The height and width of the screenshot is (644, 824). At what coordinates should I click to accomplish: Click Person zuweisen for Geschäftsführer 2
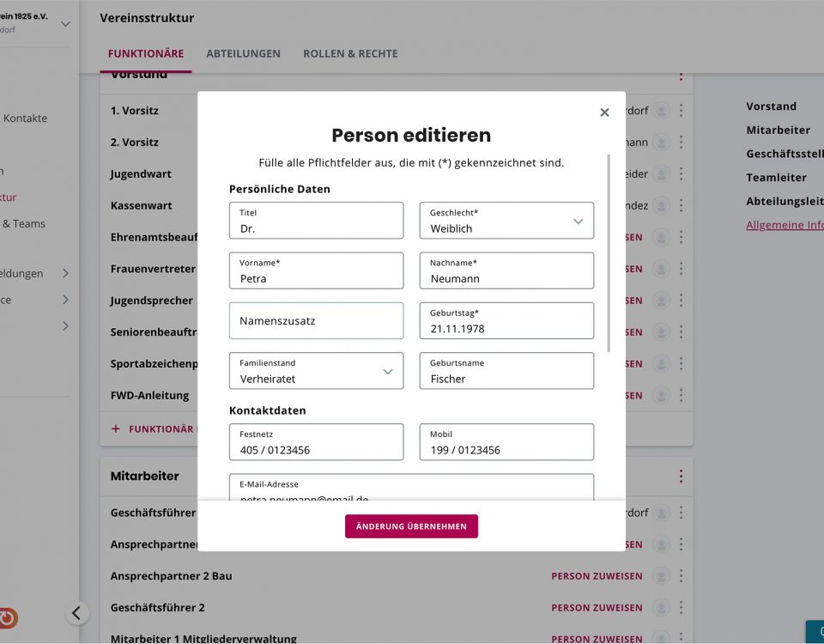(x=597, y=608)
